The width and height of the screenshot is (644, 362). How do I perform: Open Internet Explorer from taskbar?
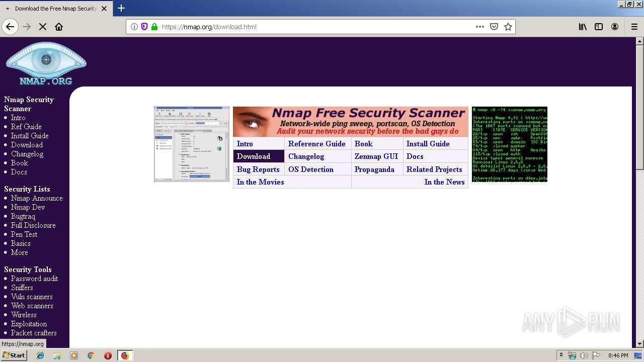[x=40, y=355]
